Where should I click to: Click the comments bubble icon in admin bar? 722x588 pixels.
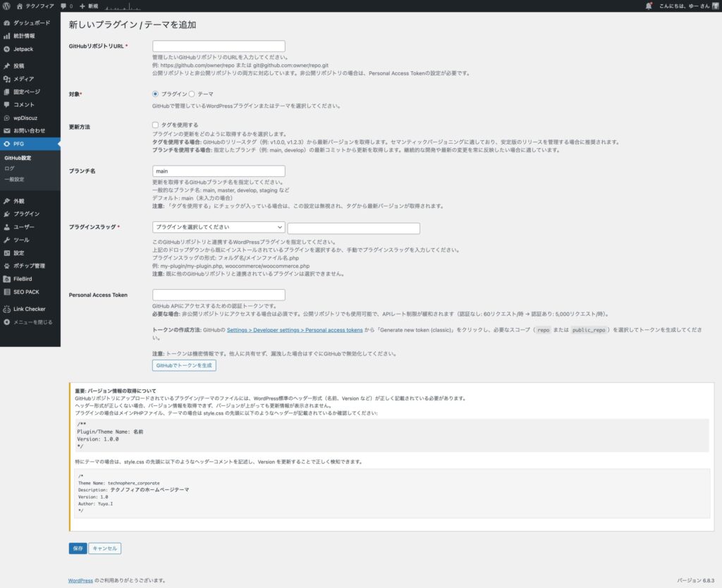tap(63, 6)
